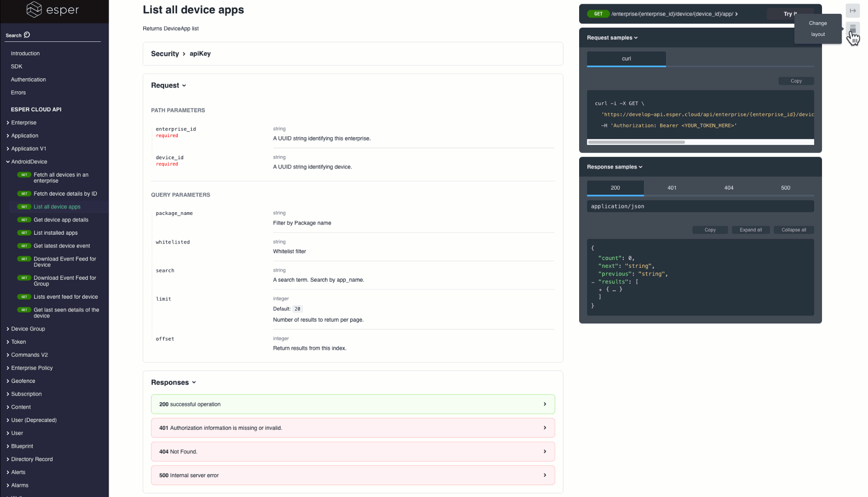Switch to the 500 response tab
Viewport: 868px width, 497px height.
pyautogui.click(x=785, y=188)
